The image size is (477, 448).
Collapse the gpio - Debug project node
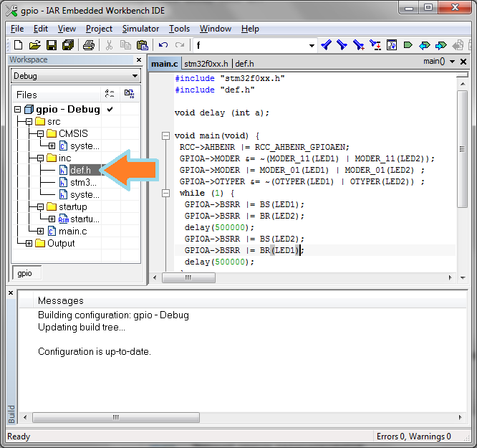[x=18, y=110]
